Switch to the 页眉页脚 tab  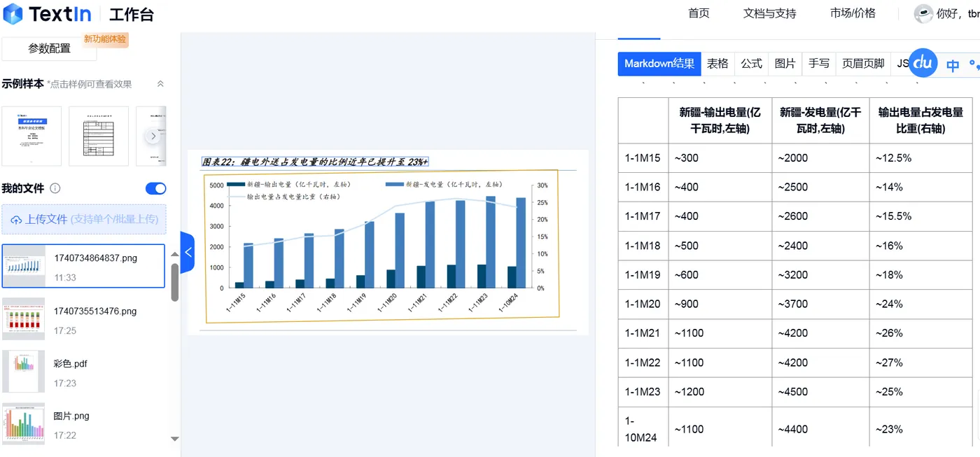(x=863, y=64)
